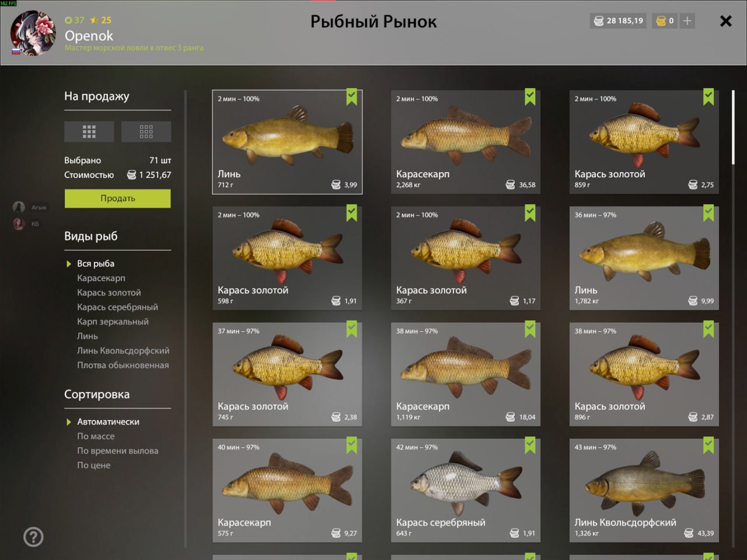Click the silver coin balance 28 185,19
This screenshot has height=560, width=747.
[619, 21]
